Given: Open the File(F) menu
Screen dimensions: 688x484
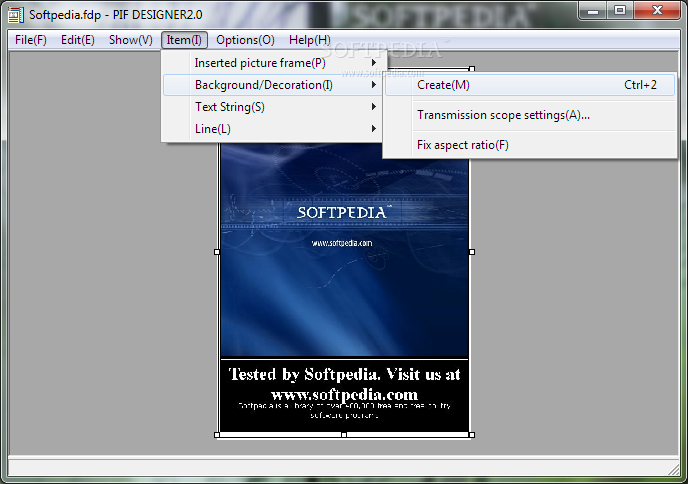Looking at the screenshot, I should pyautogui.click(x=31, y=40).
